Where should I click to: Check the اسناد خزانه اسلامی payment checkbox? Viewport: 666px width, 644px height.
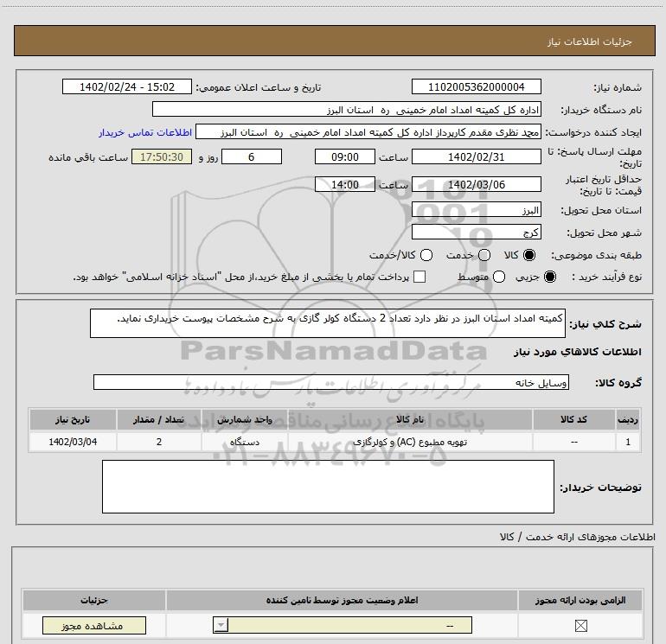419,277
